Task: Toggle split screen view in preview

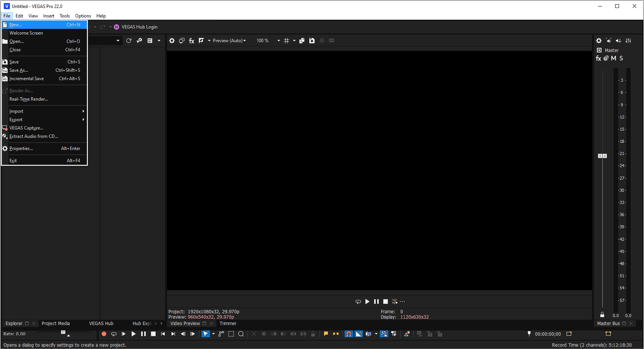Action: pos(202,41)
